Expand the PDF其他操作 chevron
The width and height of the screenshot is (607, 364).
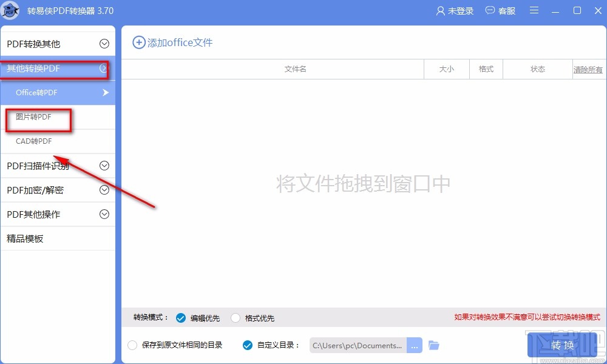(103, 214)
